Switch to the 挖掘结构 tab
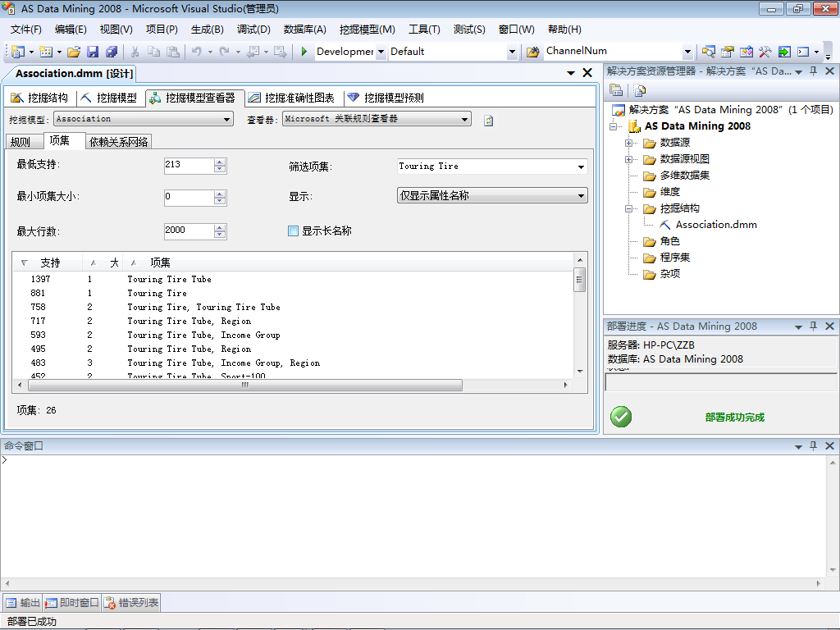 click(40, 98)
